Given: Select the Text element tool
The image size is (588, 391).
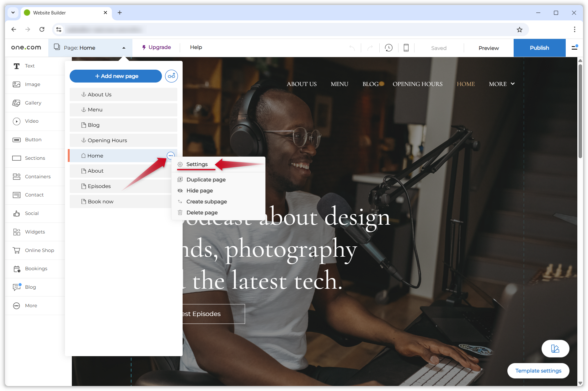Looking at the screenshot, I should 30,66.
